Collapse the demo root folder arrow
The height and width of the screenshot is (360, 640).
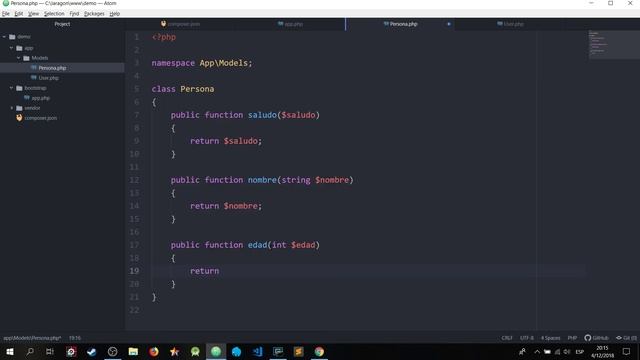click(x=4, y=37)
